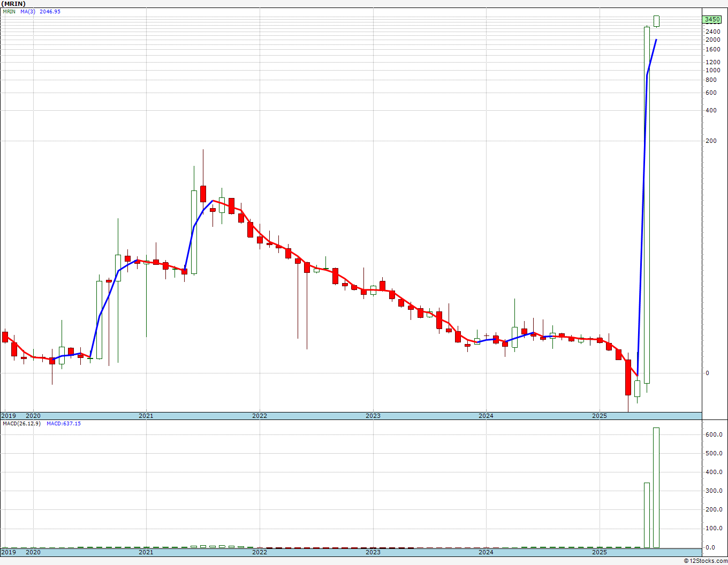Viewport: 728px width, 565px height.
Task: Click the 100.0 MACD axis label
Action: (714, 529)
